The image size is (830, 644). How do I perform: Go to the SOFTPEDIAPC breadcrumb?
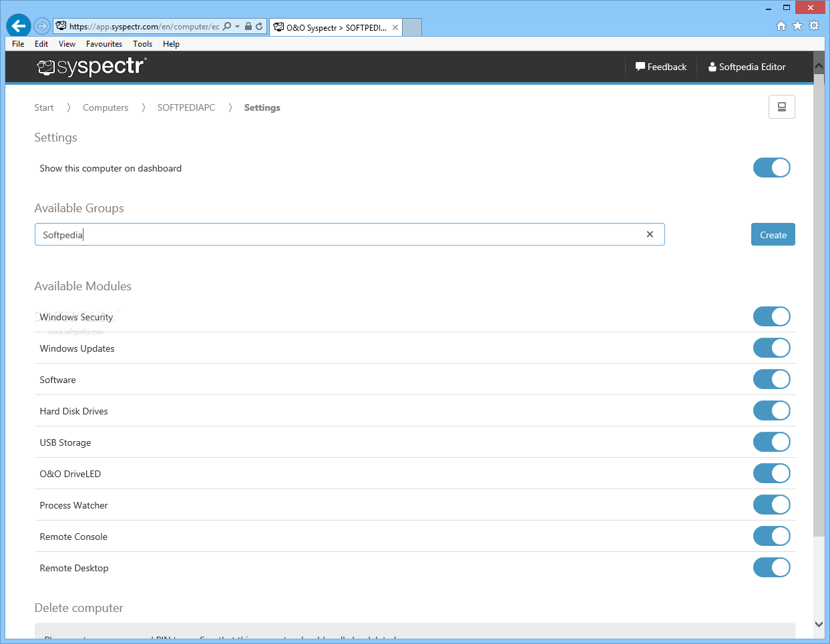coord(186,107)
